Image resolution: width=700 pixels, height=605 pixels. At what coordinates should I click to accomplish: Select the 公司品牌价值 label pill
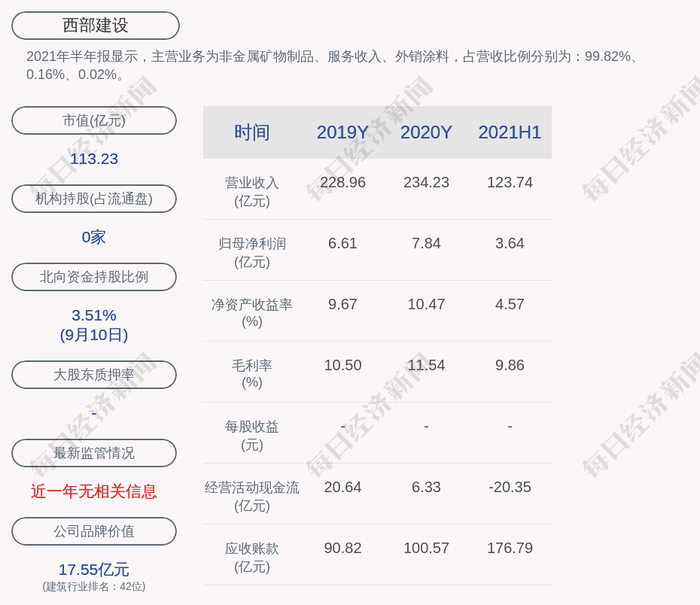(x=94, y=531)
